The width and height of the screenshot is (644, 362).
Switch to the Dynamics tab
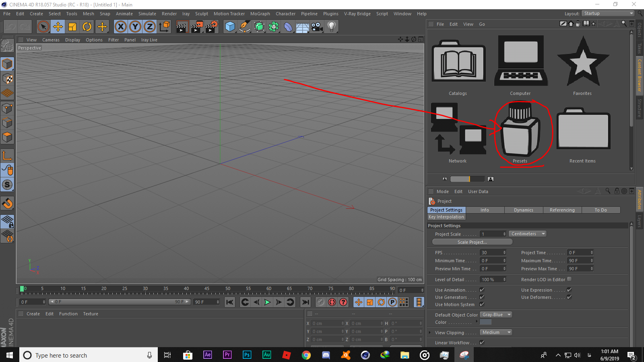coord(524,210)
